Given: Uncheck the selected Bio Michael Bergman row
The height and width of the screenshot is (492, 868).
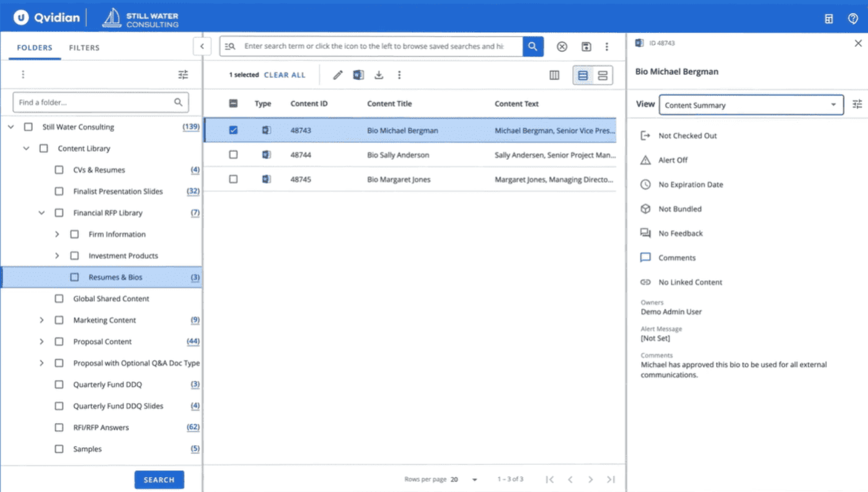Looking at the screenshot, I should pyautogui.click(x=233, y=130).
